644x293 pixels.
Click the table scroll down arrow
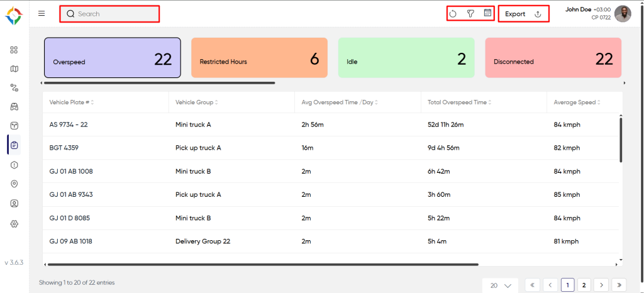(x=621, y=259)
